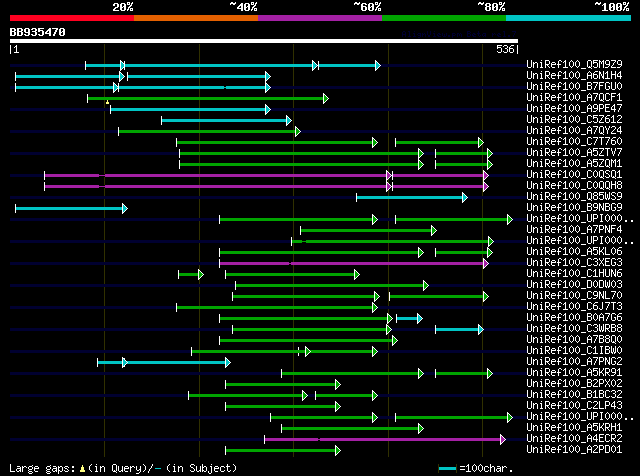Image resolution: width=640 pixels, height=476 pixels.
Task: Select UniRef100_D0DW03 label
Action: [x=574, y=285]
